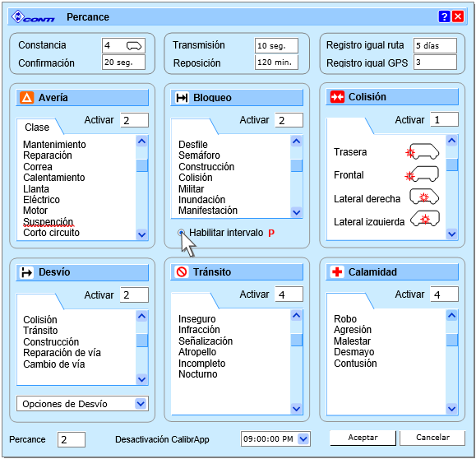Select the Clase tab in Avería panel

37,127
